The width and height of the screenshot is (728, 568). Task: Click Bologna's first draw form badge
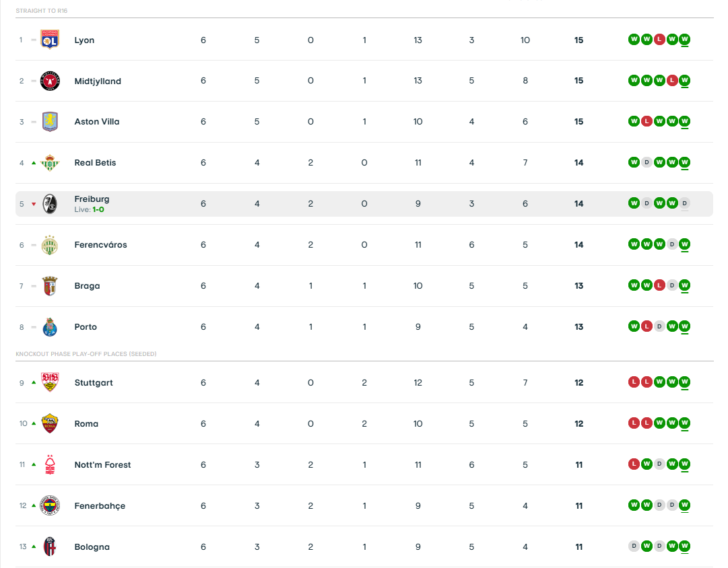[x=634, y=546]
